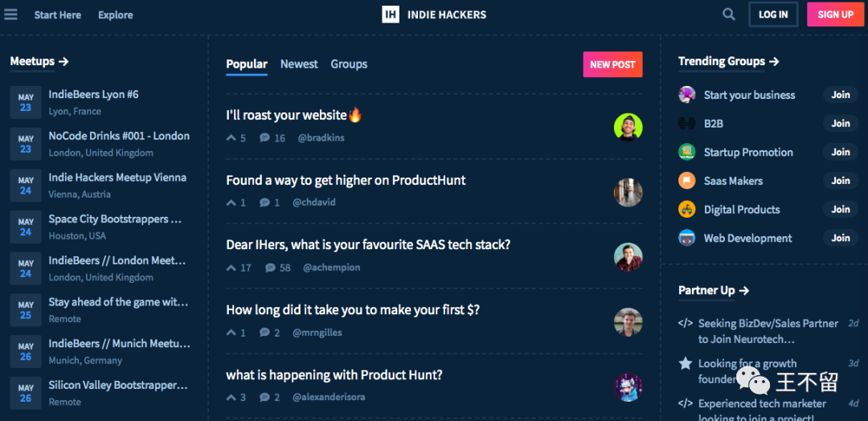Screen dimensions: 868x421
Task: Open IndieBeers // Munich Meetup
Action: click(x=120, y=344)
